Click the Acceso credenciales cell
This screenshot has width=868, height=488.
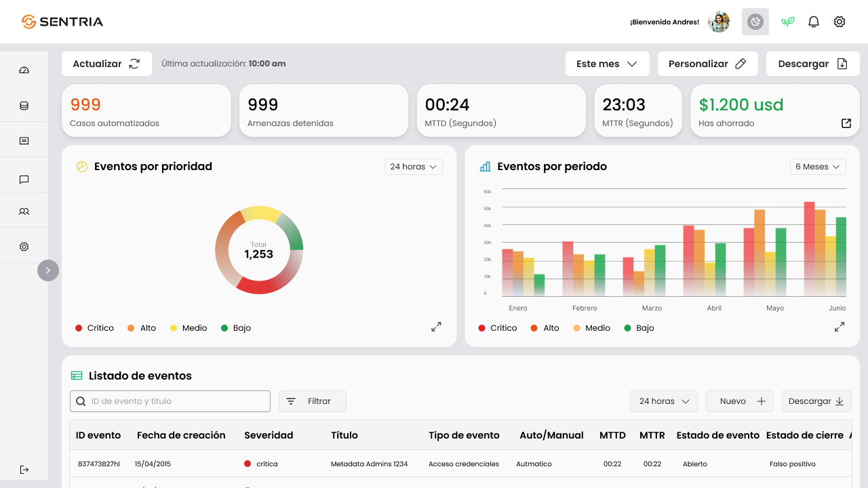[464, 464]
